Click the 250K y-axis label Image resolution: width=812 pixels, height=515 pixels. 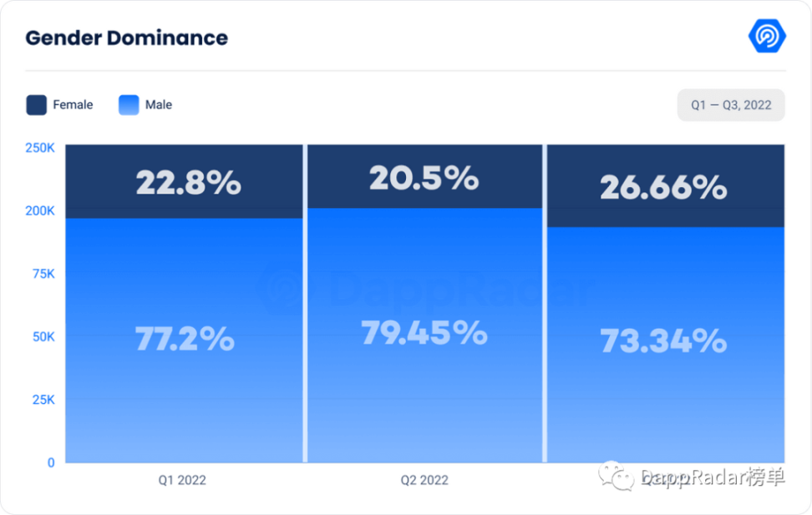pyautogui.click(x=40, y=148)
